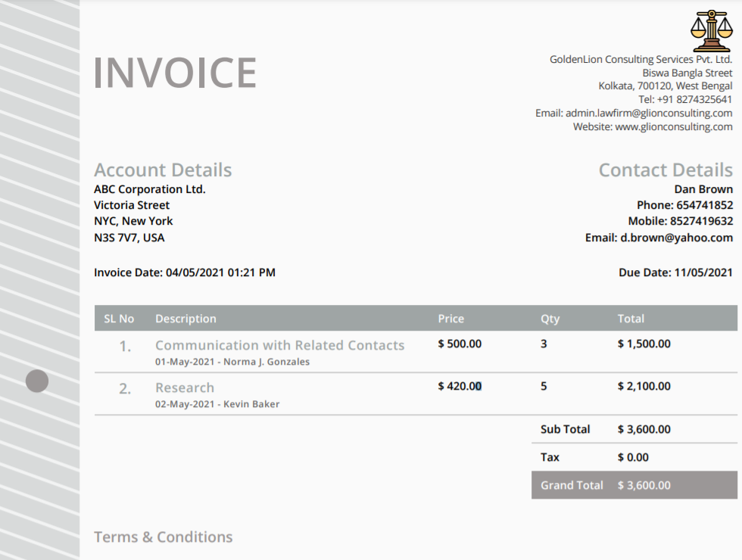Screen dimensions: 742x560
Task: Click the Due Date 11/05/2021
Action: point(675,272)
